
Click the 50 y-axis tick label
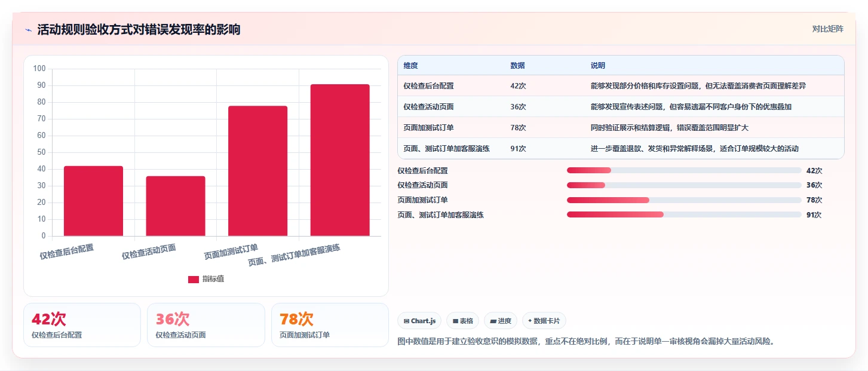click(x=42, y=152)
